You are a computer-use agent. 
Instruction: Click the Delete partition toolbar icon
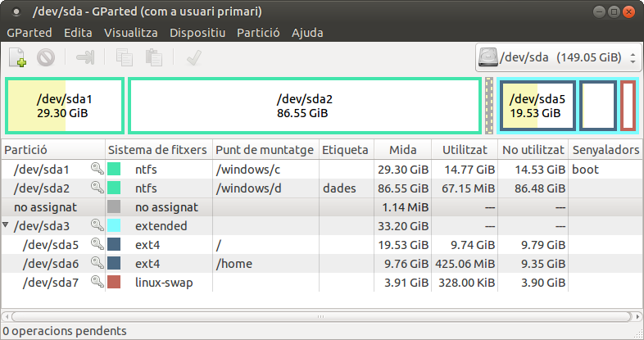click(46, 57)
